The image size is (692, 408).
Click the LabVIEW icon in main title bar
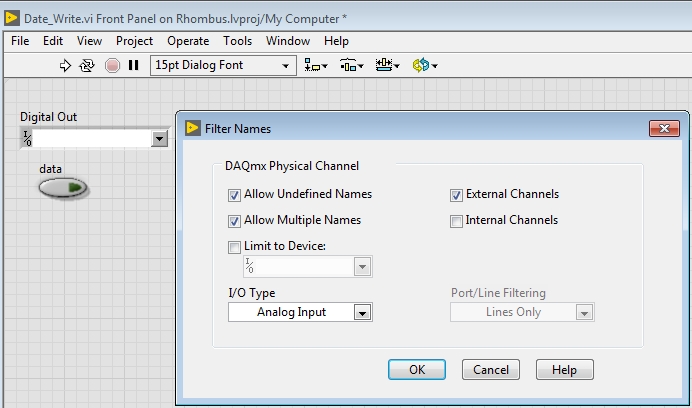point(12,18)
